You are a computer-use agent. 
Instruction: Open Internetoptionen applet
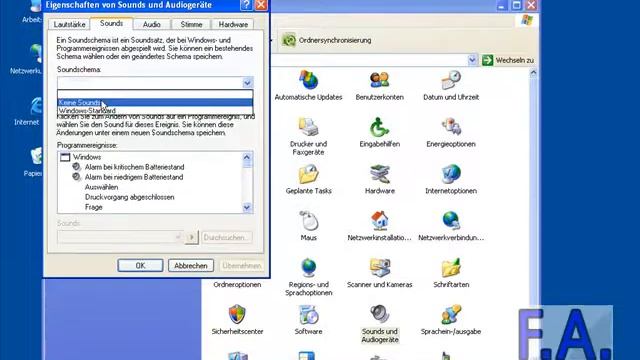point(451,179)
